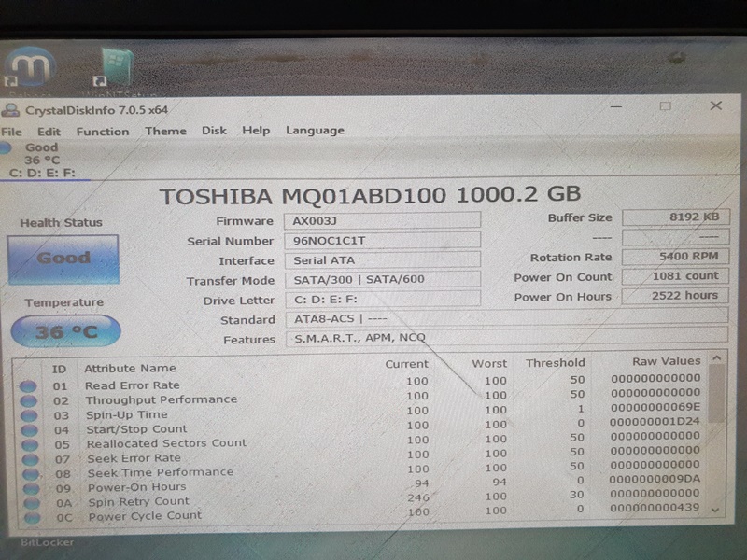Select the Read Error Rate attribute name

[x=133, y=385]
